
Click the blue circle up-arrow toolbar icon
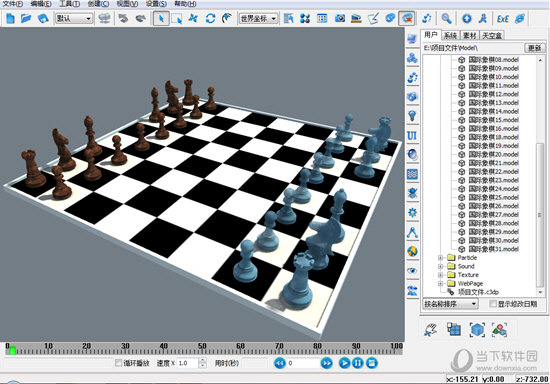(x=467, y=18)
